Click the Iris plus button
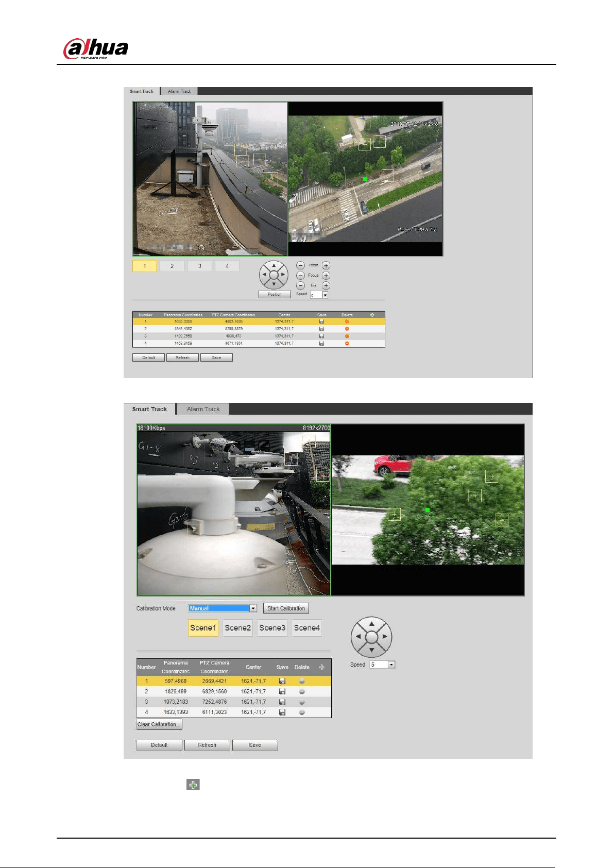Screen dimensions: 614x868 (x=326, y=285)
